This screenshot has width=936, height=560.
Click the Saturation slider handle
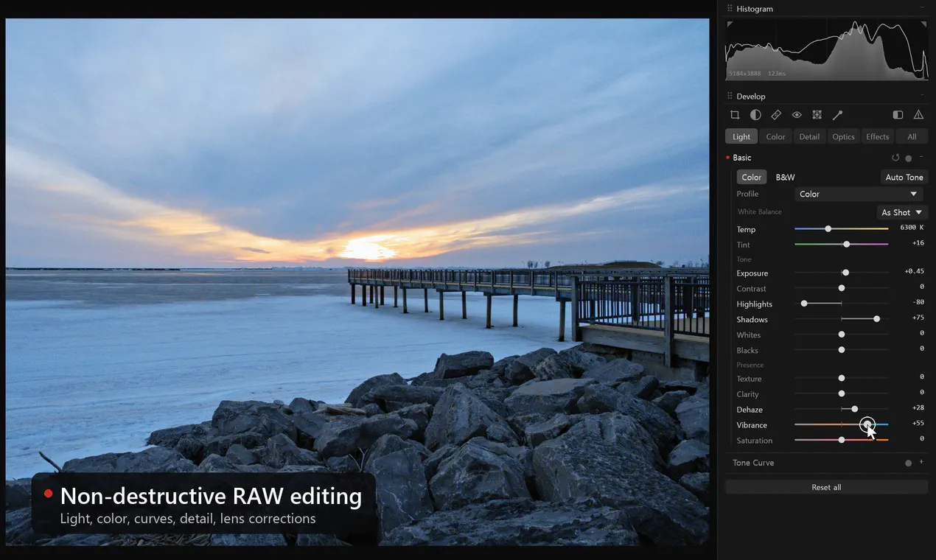pos(842,440)
